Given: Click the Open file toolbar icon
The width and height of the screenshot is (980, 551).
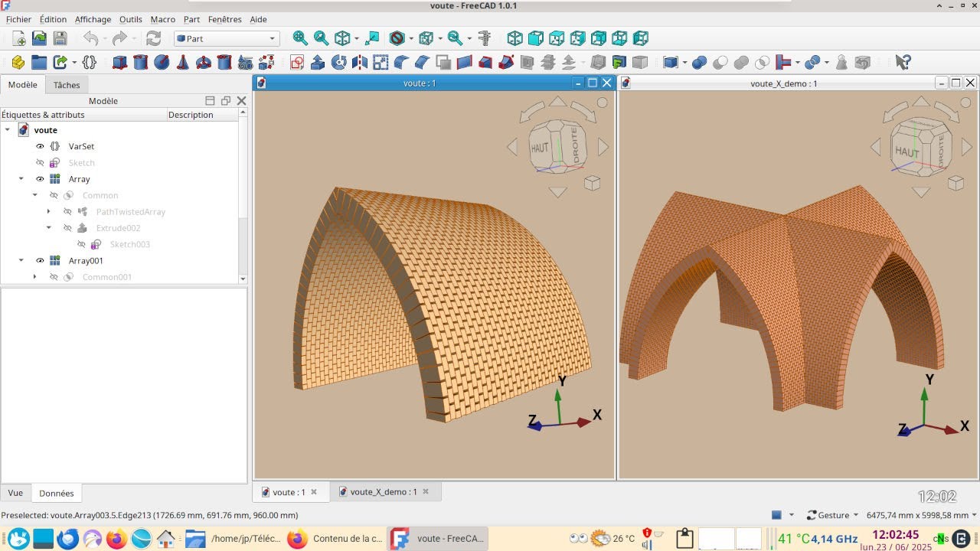Looking at the screenshot, I should pos(39,38).
